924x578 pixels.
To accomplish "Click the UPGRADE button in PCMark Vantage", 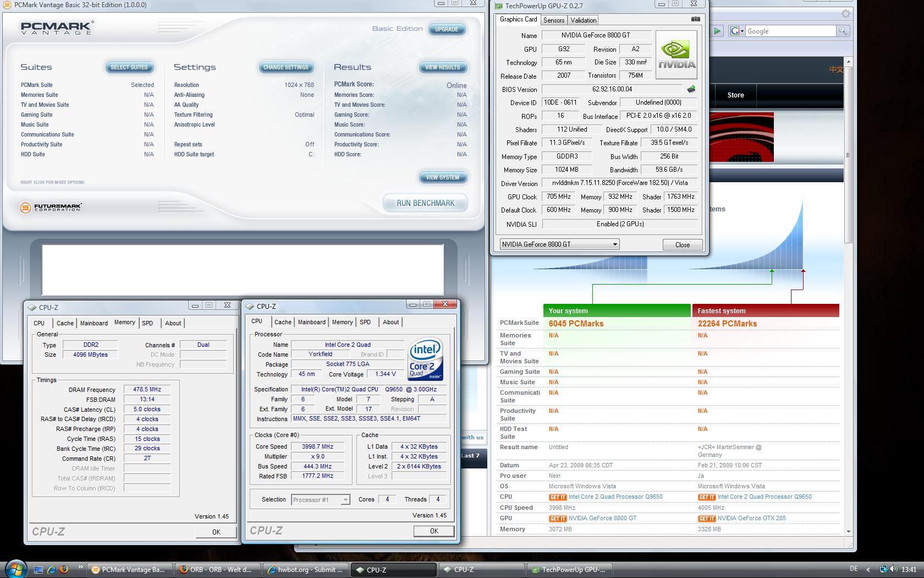I will click(x=447, y=29).
